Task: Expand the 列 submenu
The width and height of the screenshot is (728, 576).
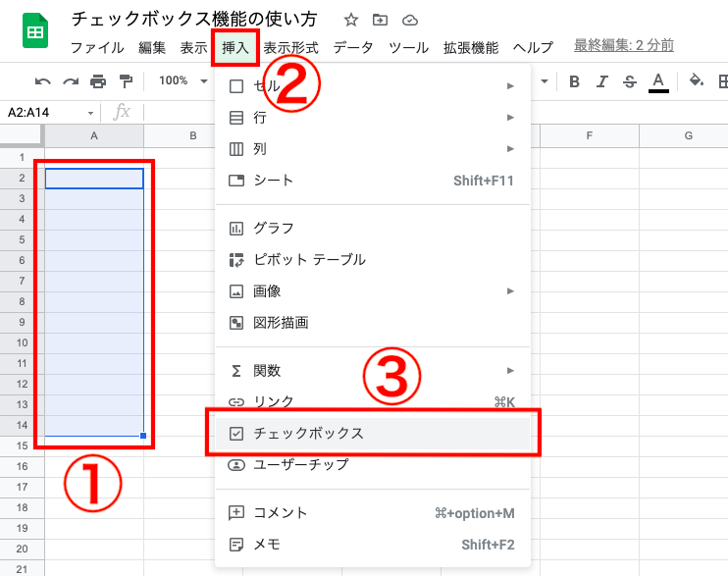Action: point(373,149)
